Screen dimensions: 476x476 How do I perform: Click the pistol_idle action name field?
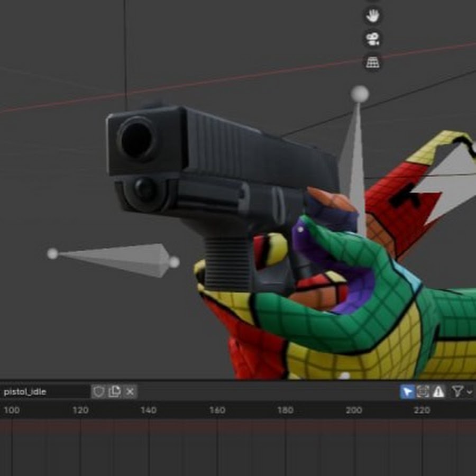[45, 391]
